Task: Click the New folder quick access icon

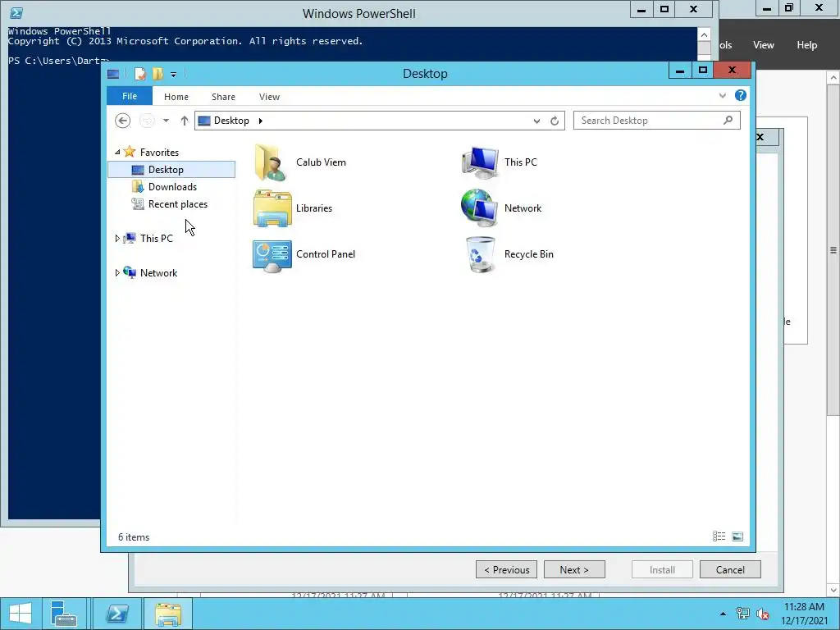Action: coord(157,74)
